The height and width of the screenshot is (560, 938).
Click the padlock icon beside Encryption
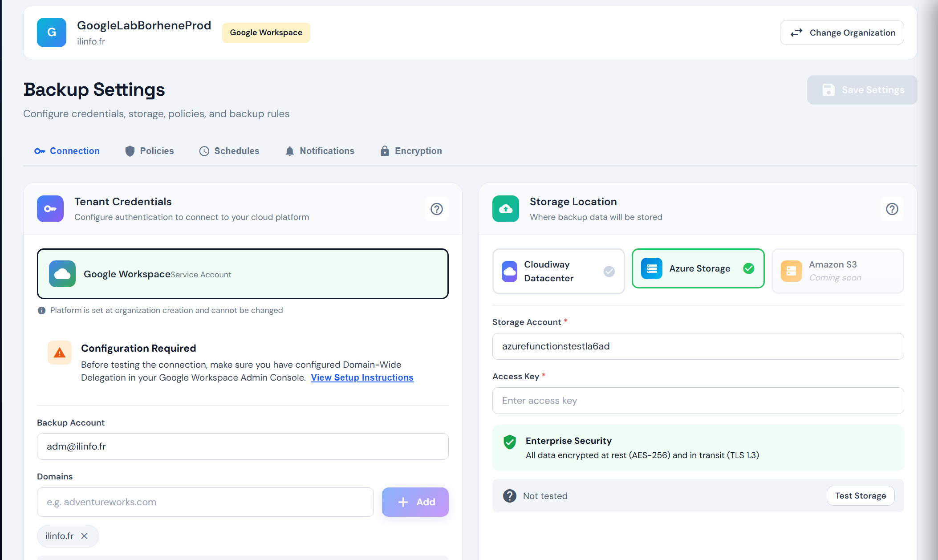click(385, 151)
